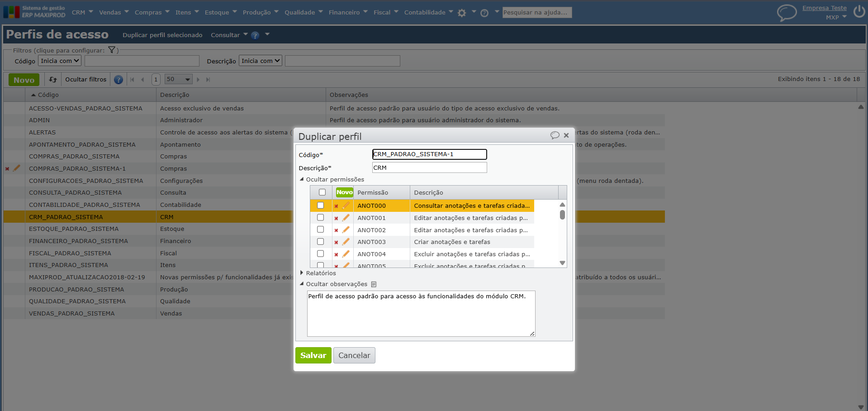Viewport: 868px width, 411px height.
Task: Edit the ANOT001 permission with pencil icon
Action: [346, 218]
